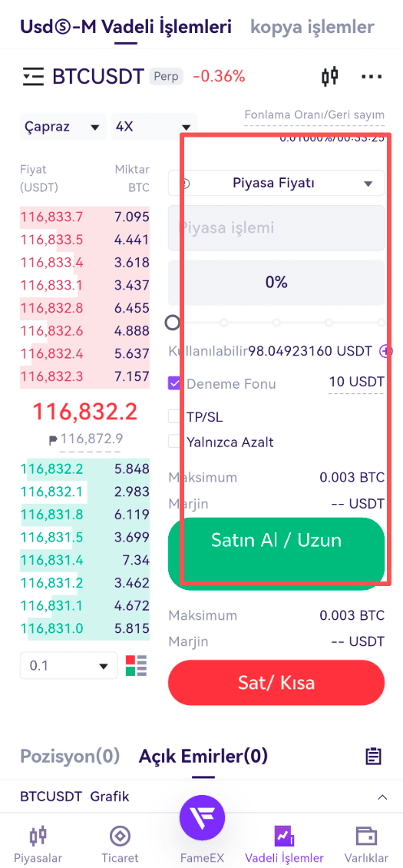The height and width of the screenshot is (868, 403).
Task: Open the Çapraz margin mode dropdown
Action: [62, 127]
